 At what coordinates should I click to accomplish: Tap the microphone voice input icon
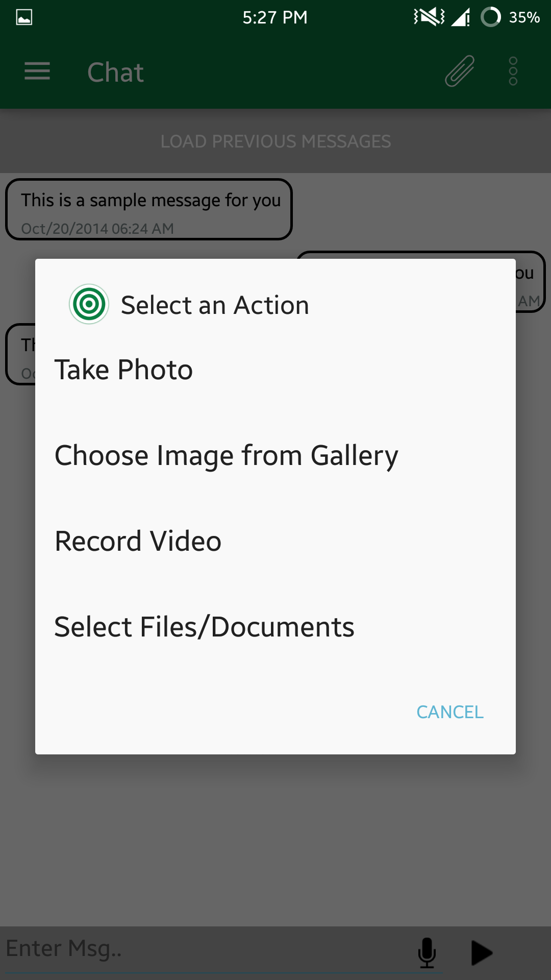point(427,952)
